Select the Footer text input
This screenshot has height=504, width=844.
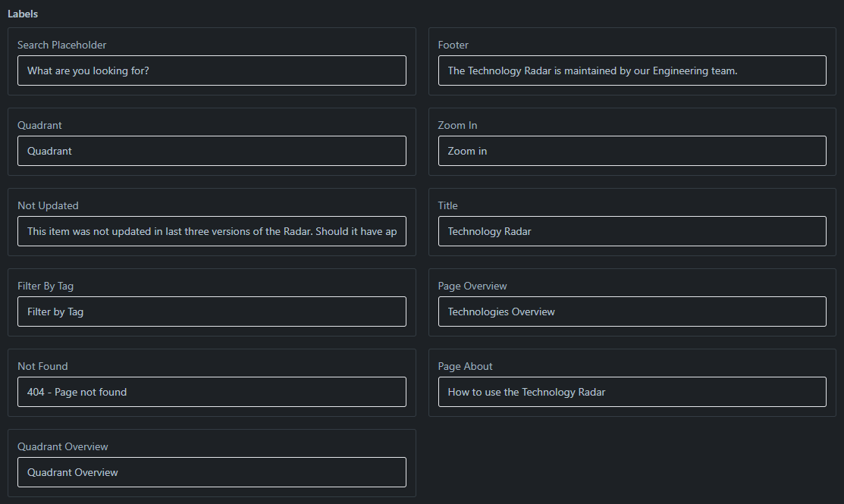pos(632,70)
